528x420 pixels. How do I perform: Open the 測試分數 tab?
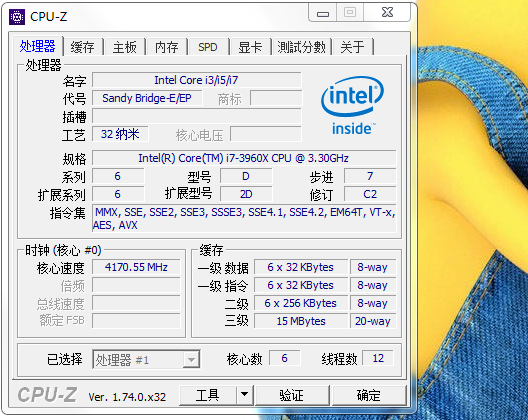coord(301,47)
